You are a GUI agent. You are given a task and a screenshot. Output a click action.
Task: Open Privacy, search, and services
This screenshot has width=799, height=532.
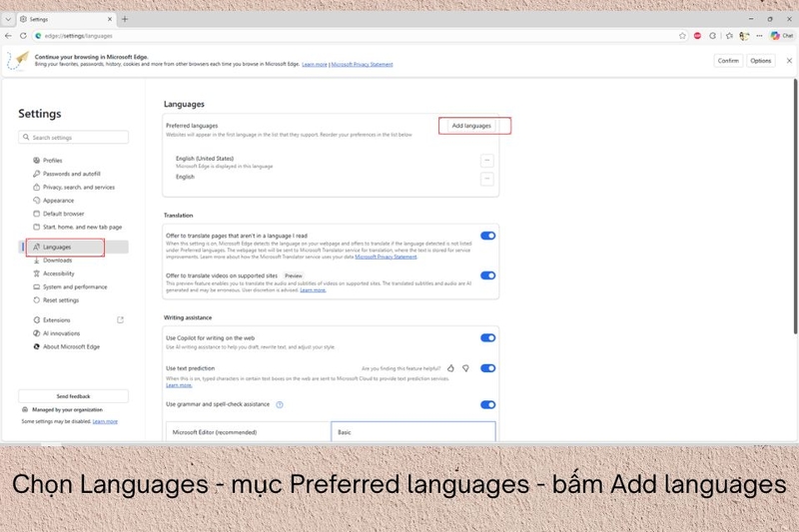(x=79, y=188)
